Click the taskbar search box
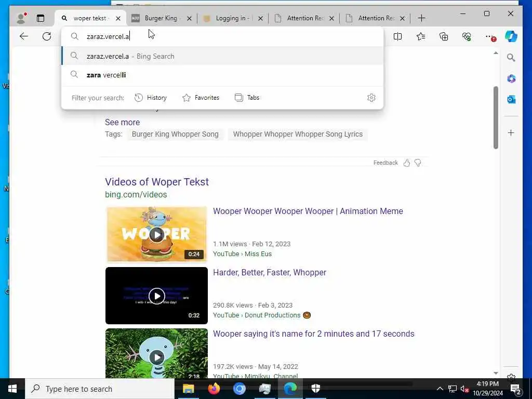Image resolution: width=532 pixels, height=399 pixels. point(100,389)
